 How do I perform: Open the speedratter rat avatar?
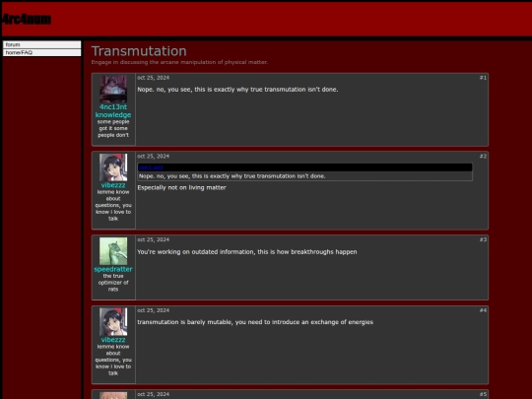tap(113, 251)
